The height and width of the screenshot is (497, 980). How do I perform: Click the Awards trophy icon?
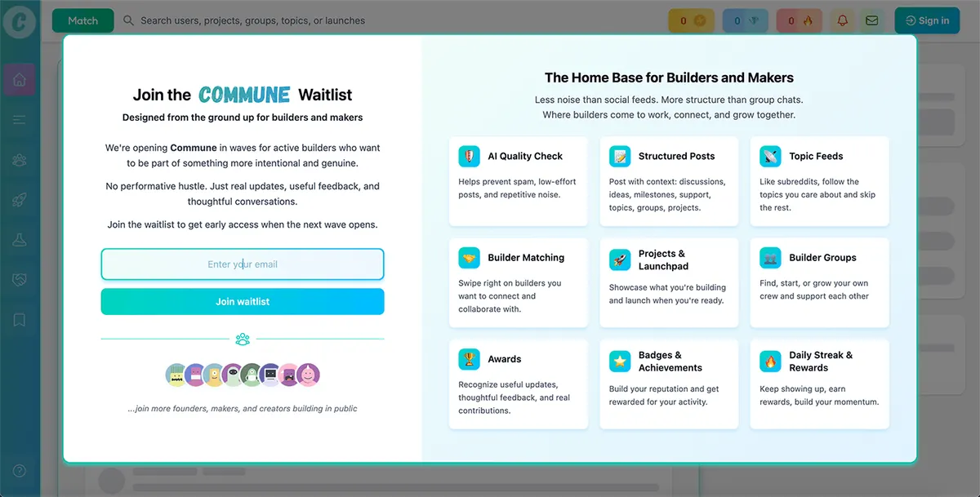[470, 359]
